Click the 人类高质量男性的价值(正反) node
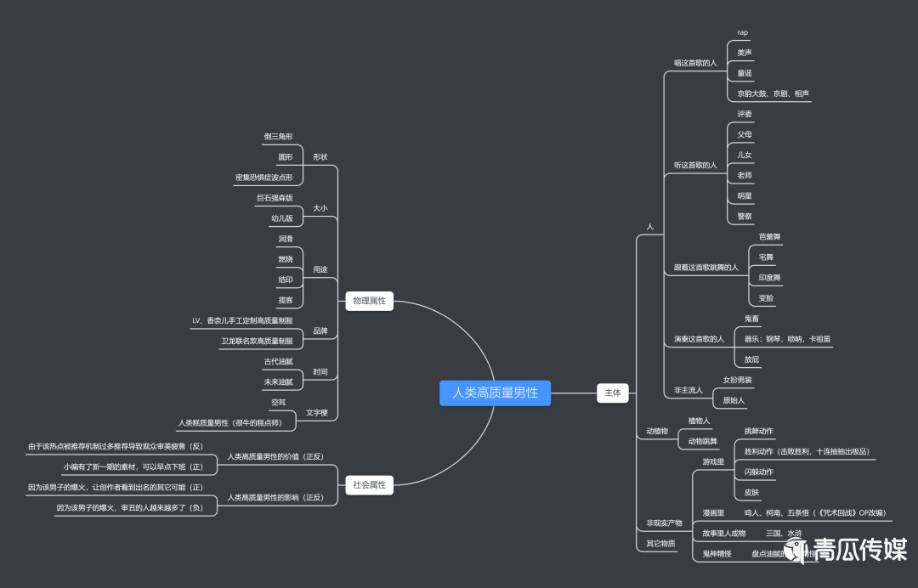The width and height of the screenshot is (918, 588). pos(275,456)
